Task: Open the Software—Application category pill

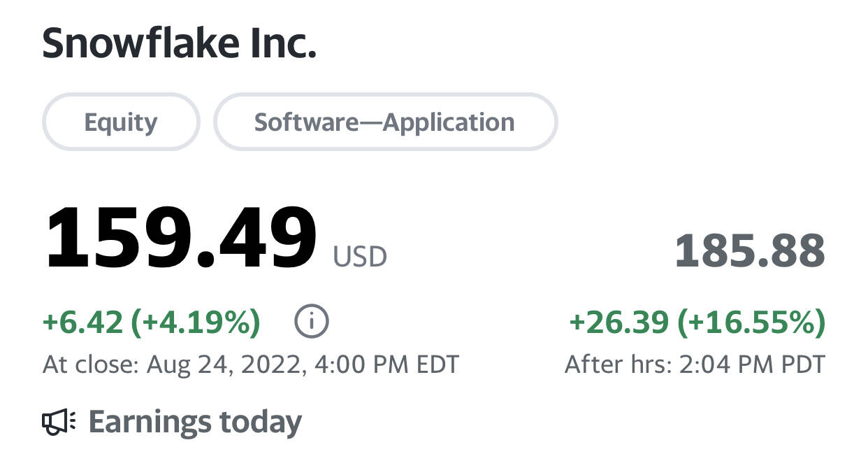Action: (x=385, y=122)
